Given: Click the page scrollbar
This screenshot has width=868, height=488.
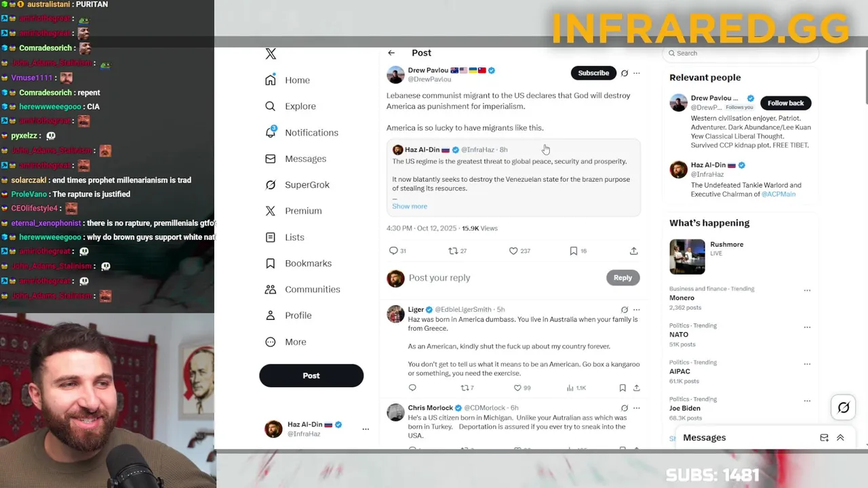Looking at the screenshot, I should pyautogui.click(x=865, y=78).
